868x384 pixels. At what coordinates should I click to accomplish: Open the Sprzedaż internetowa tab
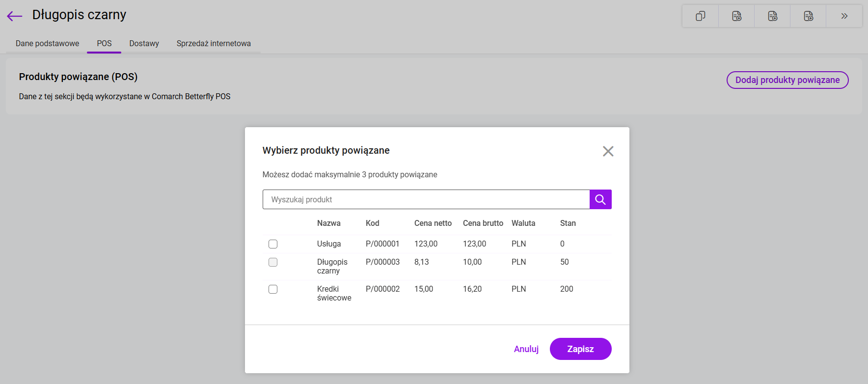[214, 43]
